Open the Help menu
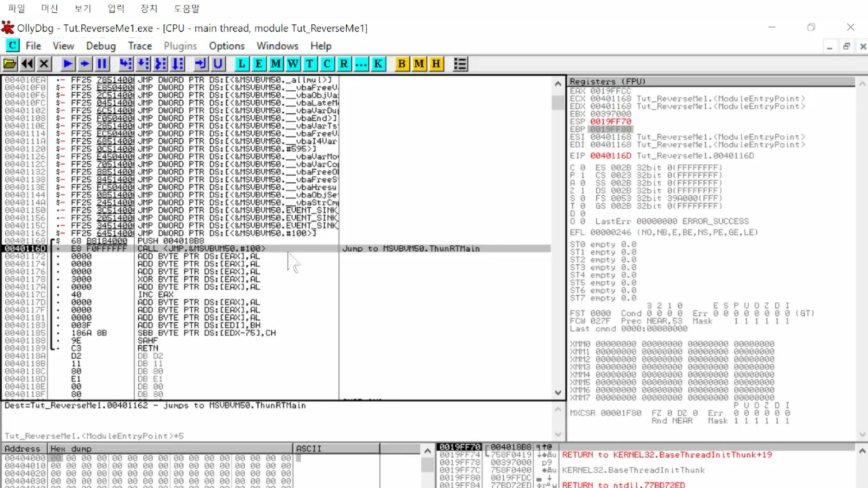 (321, 46)
